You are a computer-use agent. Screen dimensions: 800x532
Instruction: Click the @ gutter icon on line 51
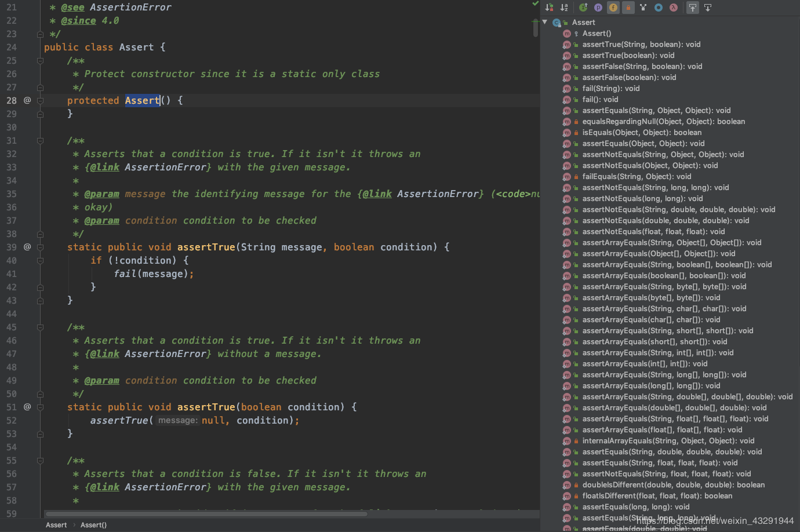pyautogui.click(x=27, y=407)
